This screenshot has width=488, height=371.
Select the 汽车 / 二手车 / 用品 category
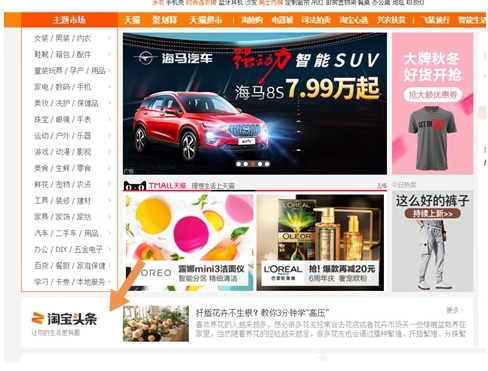coord(66,233)
